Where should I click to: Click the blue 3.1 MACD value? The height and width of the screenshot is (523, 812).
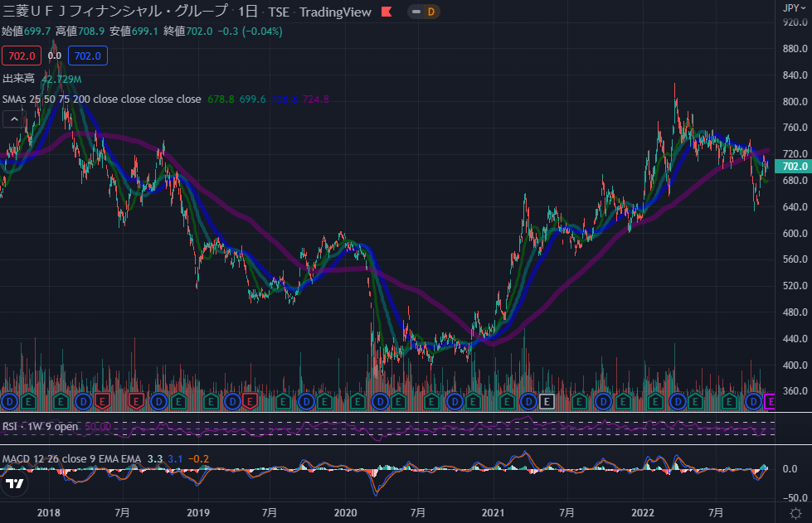click(x=175, y=459)
